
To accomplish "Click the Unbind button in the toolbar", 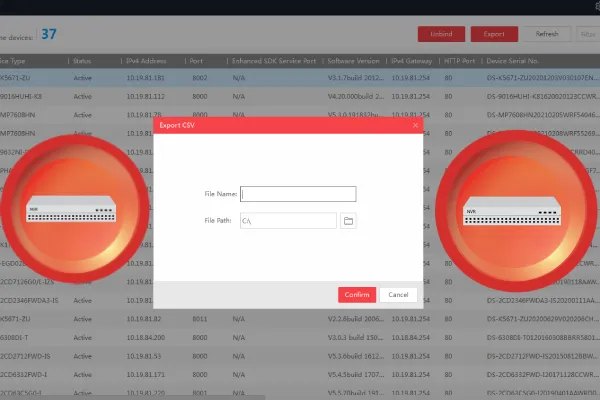I will pyautogui.click(x=441, y=34).
